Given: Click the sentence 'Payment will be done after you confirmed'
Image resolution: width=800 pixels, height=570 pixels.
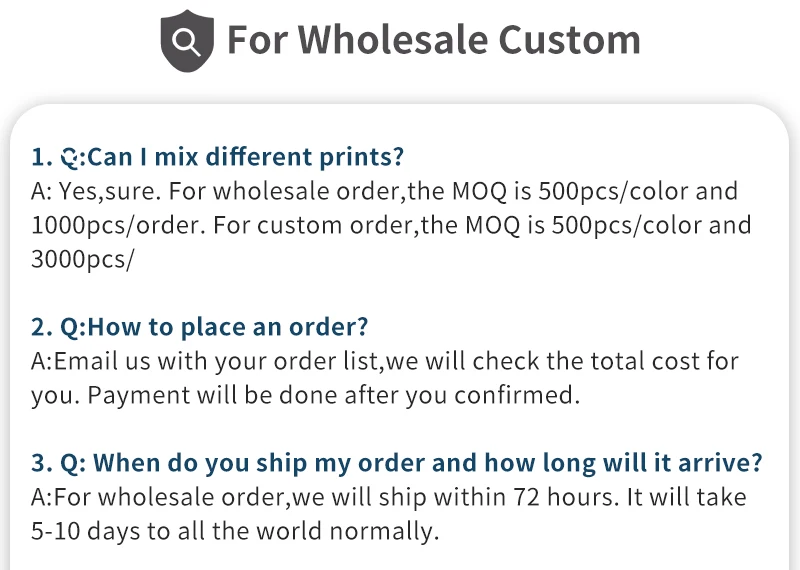Looking at the screenshot, I should point(334,395).
